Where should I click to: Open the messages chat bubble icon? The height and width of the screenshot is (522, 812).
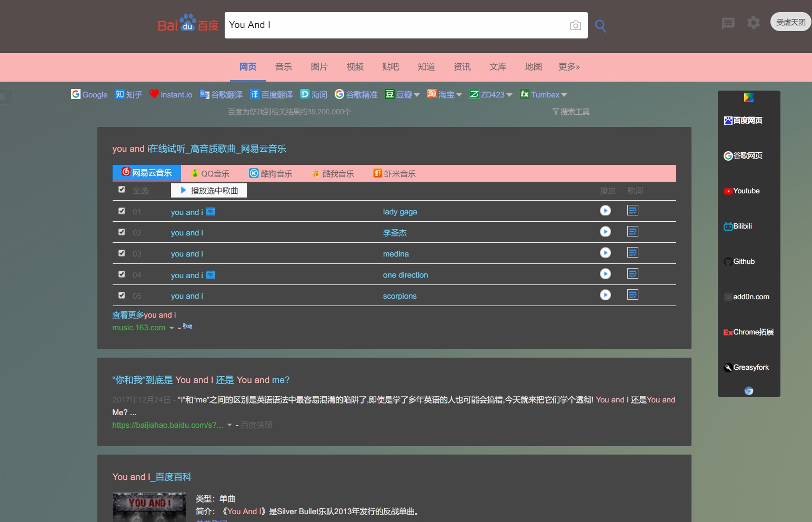pos(728,23)
